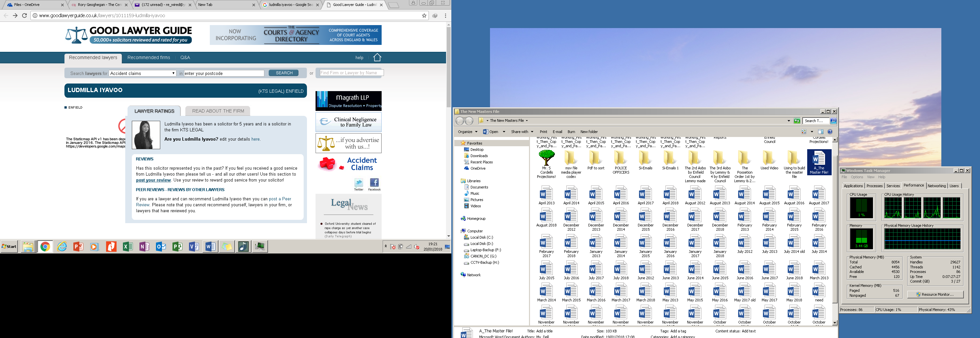
Task: Open the Accident claims category dropdown
Action: (x=142, y=73)
